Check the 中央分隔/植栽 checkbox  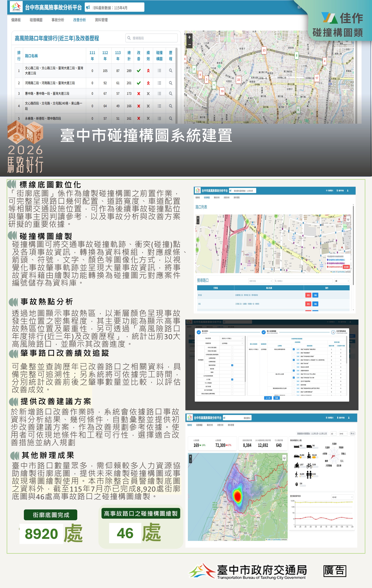[x=232, y=348]
